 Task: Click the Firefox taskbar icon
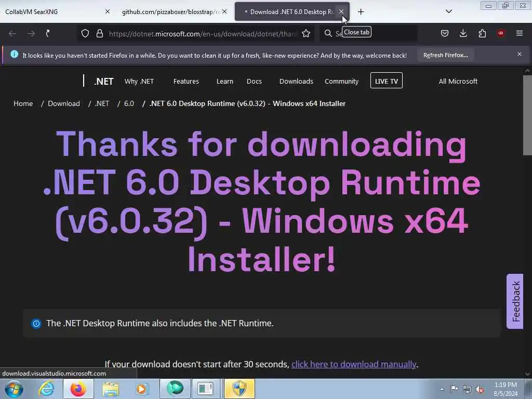coord(78,389)
